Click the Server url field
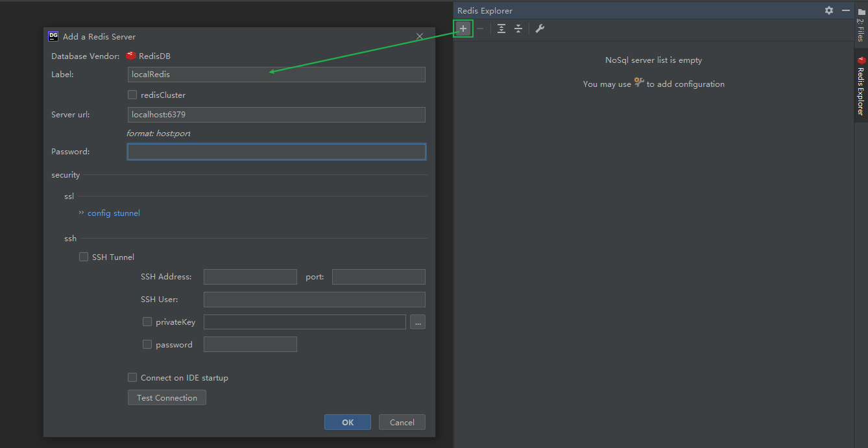Viewport: 868px width, 448px height. (x=276, y=115)
